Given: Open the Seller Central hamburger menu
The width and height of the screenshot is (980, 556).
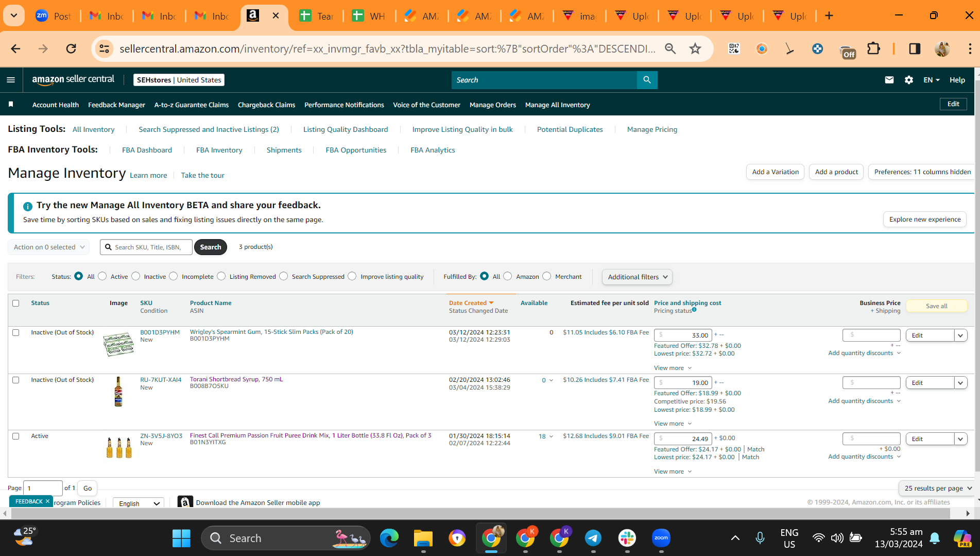Looking at the screenshot, I should [x=11, y=80].
